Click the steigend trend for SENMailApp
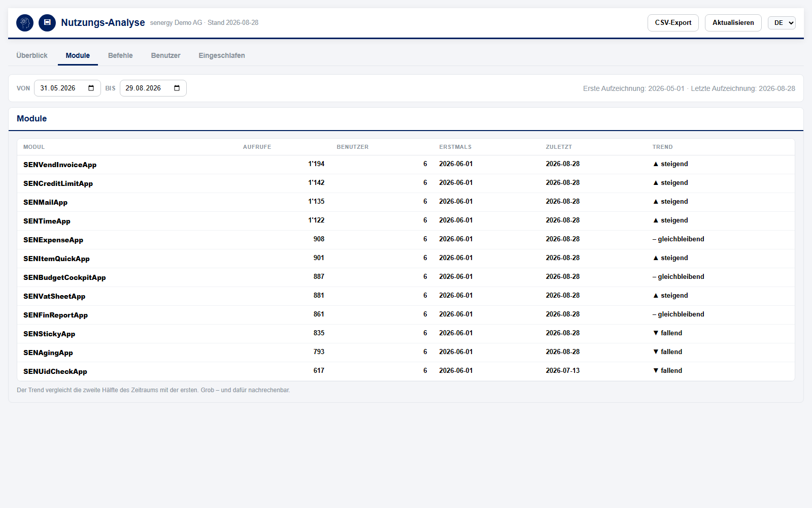This screenshot has height=508, width=812. pyautogui.click(x=670, y=202)
